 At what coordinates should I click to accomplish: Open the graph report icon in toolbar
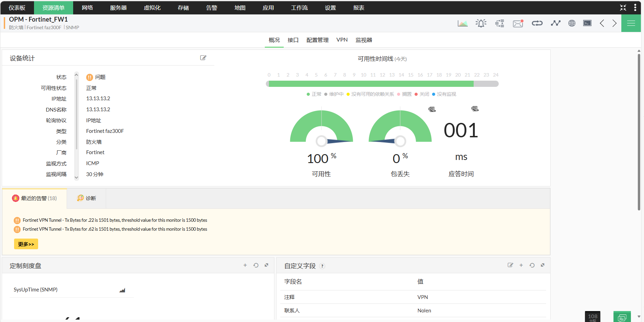click(462, 23)
